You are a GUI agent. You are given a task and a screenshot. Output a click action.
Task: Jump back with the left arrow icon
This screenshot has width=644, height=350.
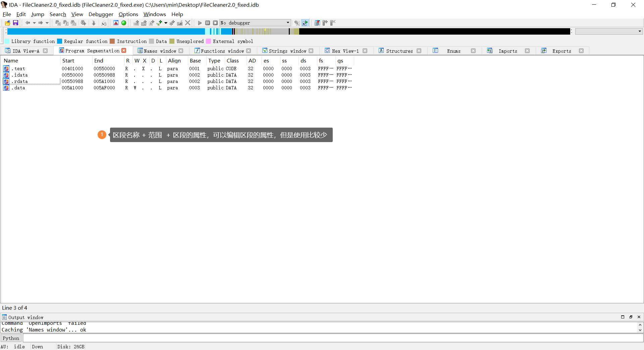click(28, 23)
